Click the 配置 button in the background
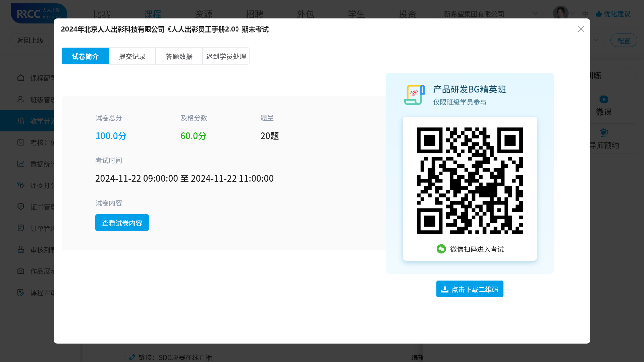644x362 pixels. click(624, 40)
